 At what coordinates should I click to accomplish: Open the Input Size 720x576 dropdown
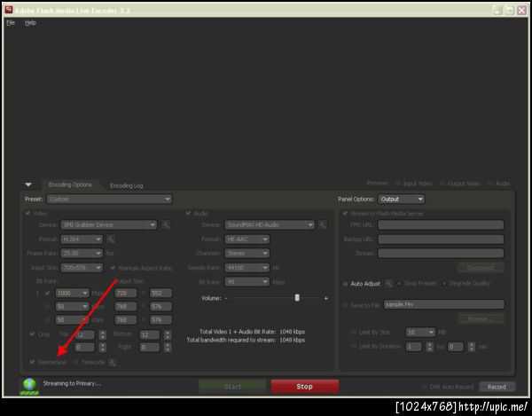click(82, 268)
